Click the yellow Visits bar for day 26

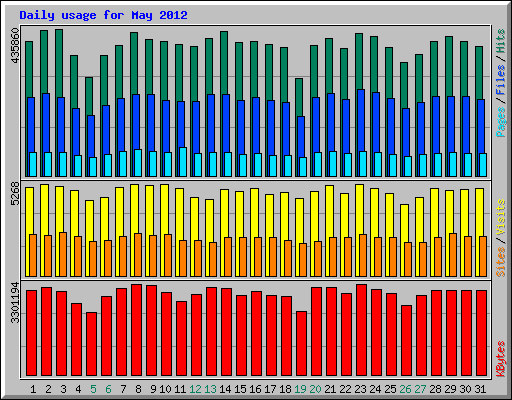[x=405, y=223]
